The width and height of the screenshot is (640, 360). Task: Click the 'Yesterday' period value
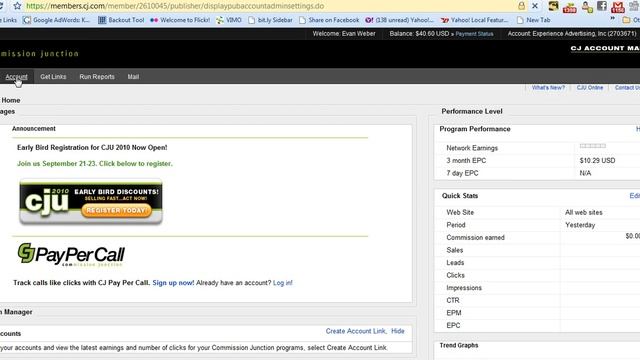[x=580, y=225]
